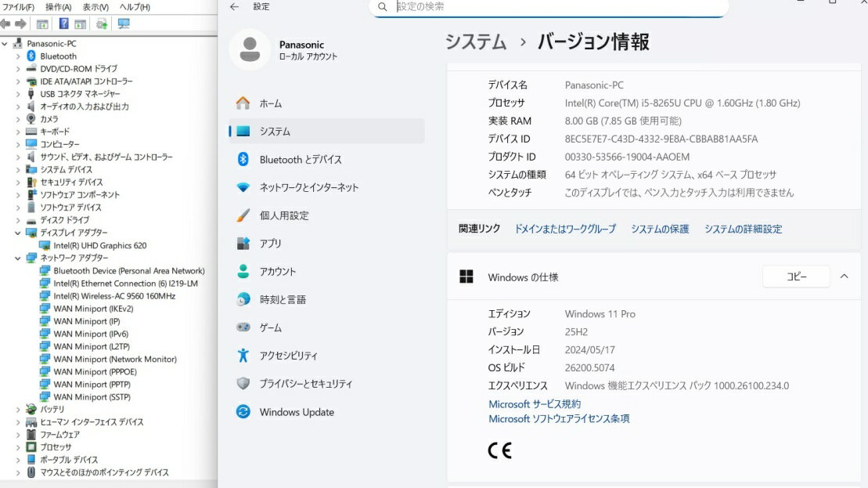Collapse the ネットワーク アダプター tree node
Viewport: 868px width, 488px height.
tap(18, 258)
